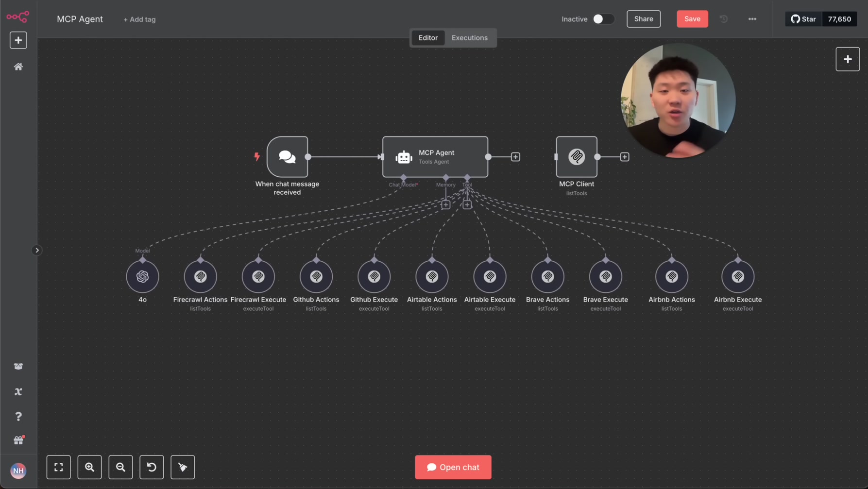Image resolution: width=868 pixels, height=489 pixels.
Task: Select the Brave Actions node
Action: pos(548,276)
